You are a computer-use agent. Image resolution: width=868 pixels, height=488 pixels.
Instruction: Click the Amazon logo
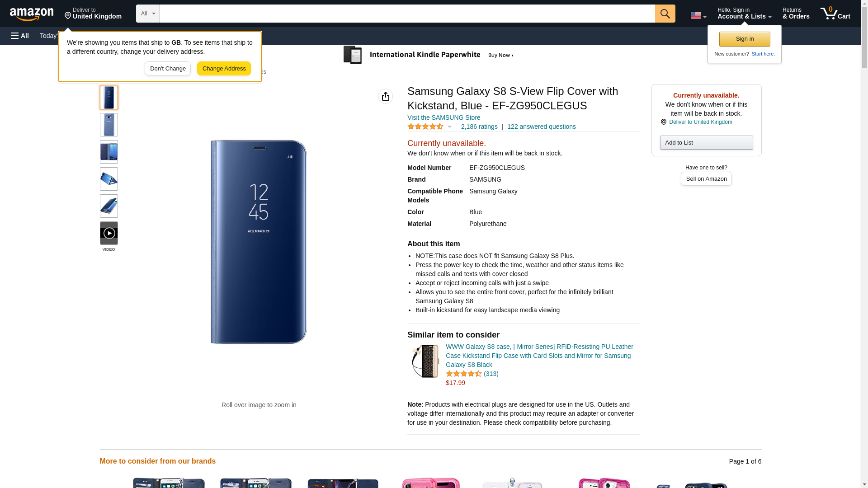pos(32,14)
